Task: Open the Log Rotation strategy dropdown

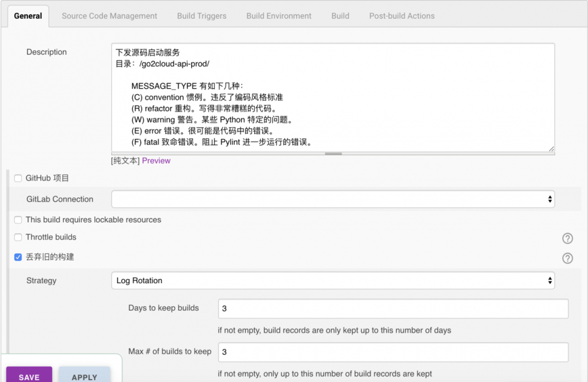Action: pos(332,280)
